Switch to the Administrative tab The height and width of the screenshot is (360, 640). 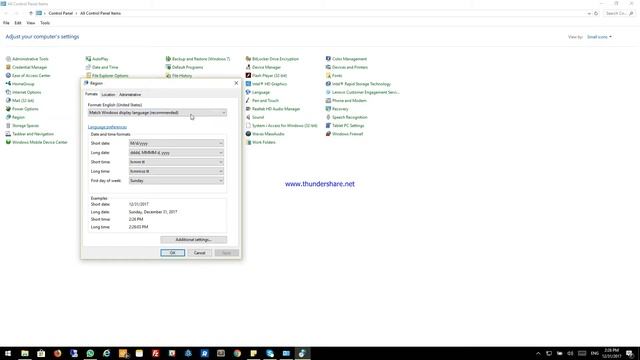click(130, 94)
